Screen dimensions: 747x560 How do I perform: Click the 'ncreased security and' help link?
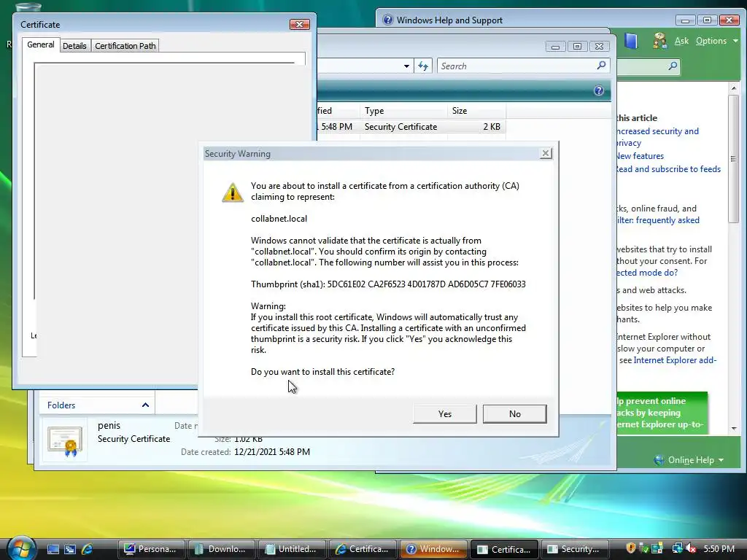[x=657, y=131]
